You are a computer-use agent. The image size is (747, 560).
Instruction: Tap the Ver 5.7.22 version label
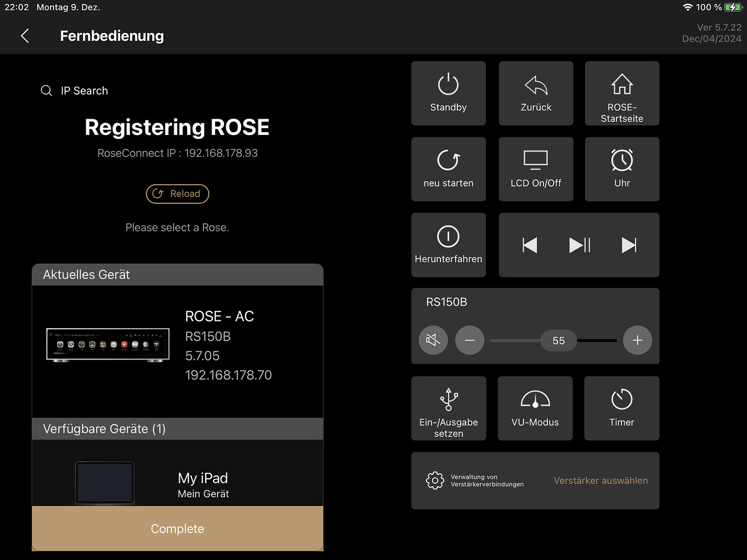pyautogui.click(x=719, y=27)
